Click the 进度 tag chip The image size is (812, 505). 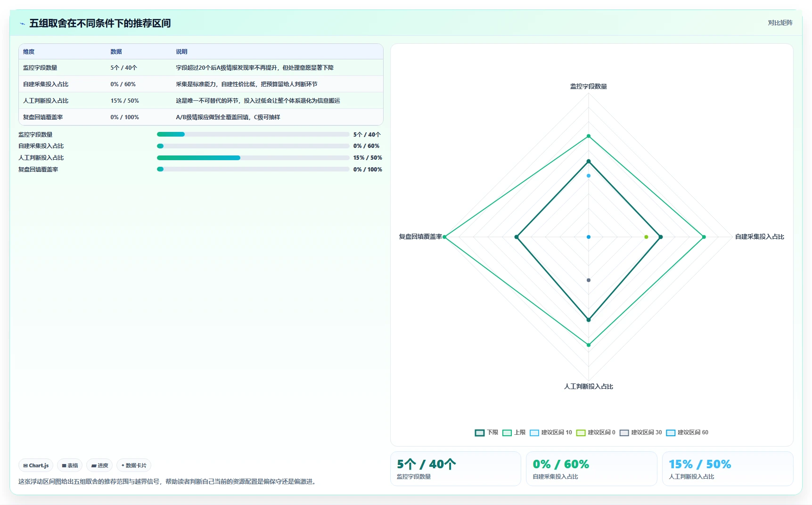coord(99,465)
